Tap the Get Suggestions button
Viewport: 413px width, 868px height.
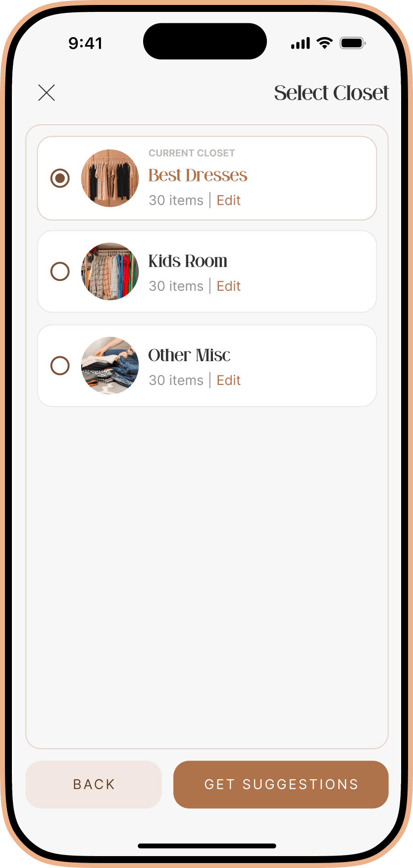coord(281,784)
